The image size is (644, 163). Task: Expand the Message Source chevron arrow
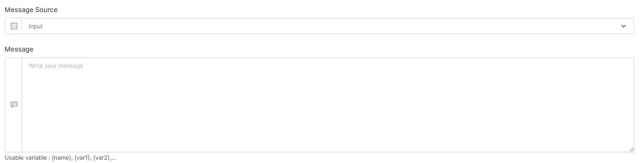tap(623, 26)
